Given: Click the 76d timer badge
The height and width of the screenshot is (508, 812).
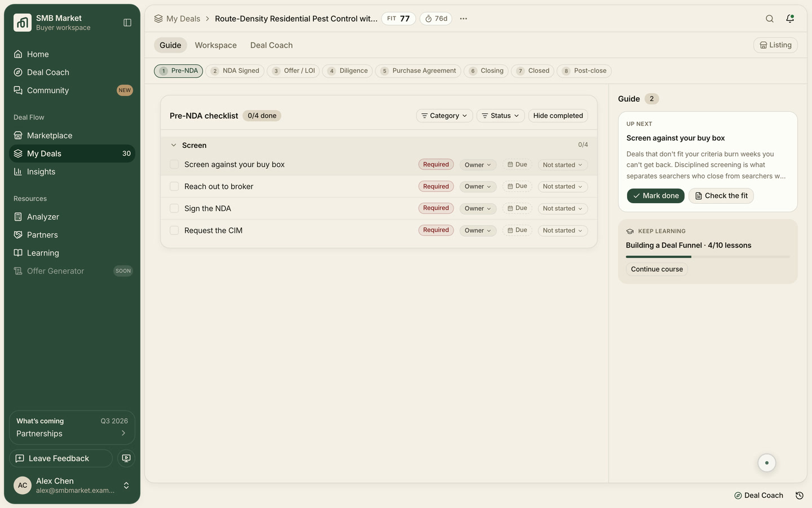Looking at the screenshot, I should 436,19.
